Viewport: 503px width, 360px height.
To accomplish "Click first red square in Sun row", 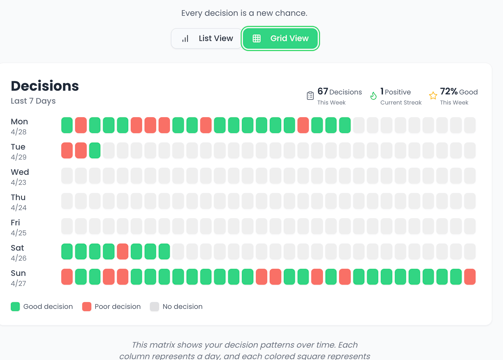I will tap(67, 277).
